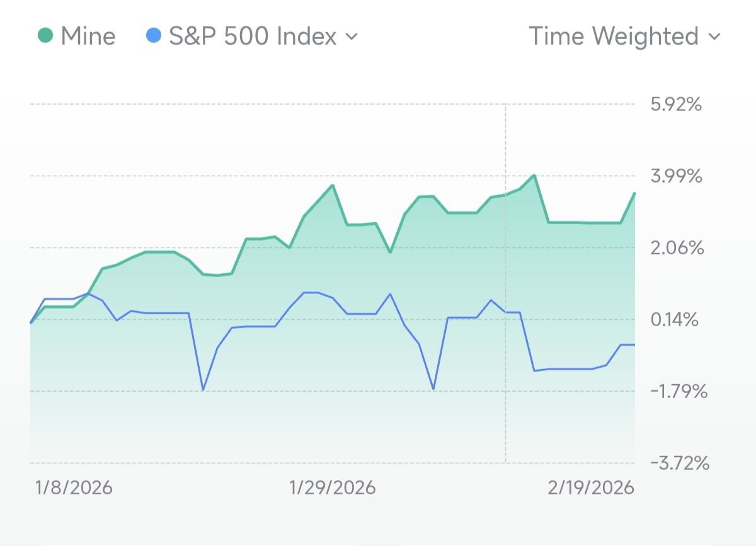Screen dimensions: 756x546
Task: Click the highest peak of the green Mine line
Action: coord(534,175)
